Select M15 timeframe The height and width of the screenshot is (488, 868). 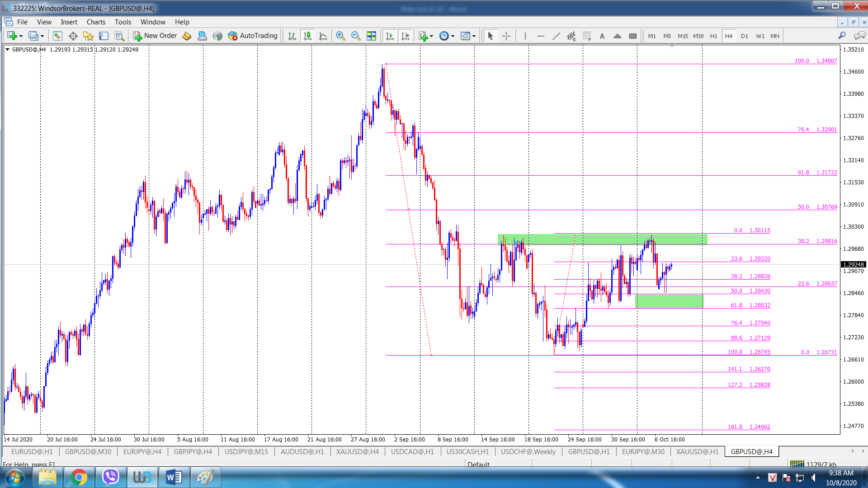coord(683,36)
